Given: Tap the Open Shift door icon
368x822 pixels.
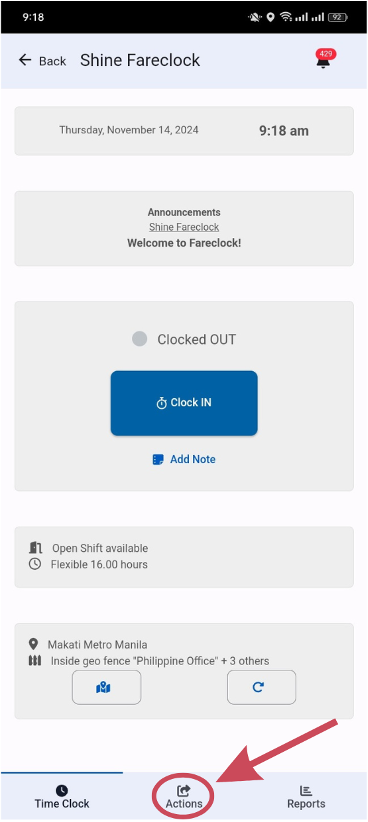Looking at the screenshot, I should 35,548.
